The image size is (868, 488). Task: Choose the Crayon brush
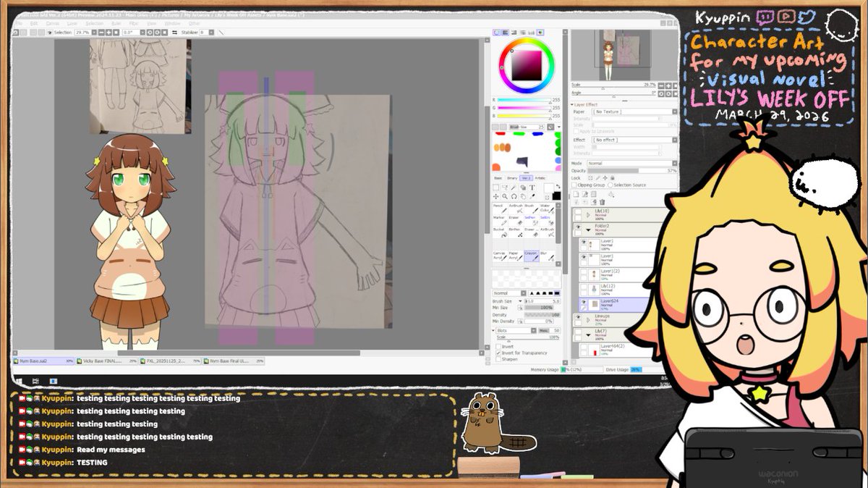(532, 256)
